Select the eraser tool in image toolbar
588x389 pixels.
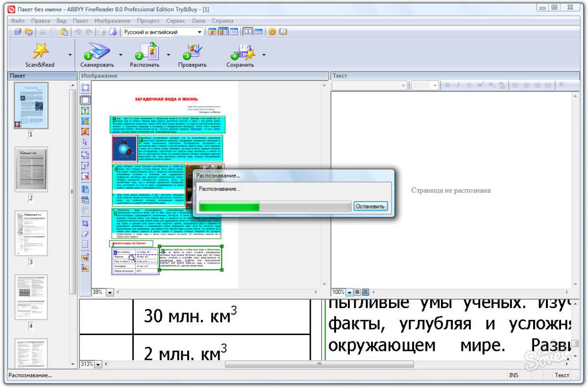coord(85,233)
